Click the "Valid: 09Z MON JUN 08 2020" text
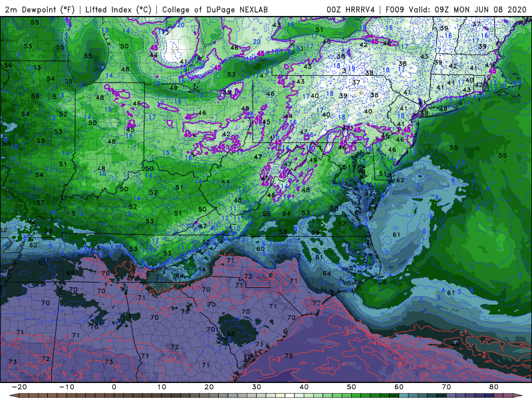The width and height of the screenshot is (532, 399). tap(467, 9)
